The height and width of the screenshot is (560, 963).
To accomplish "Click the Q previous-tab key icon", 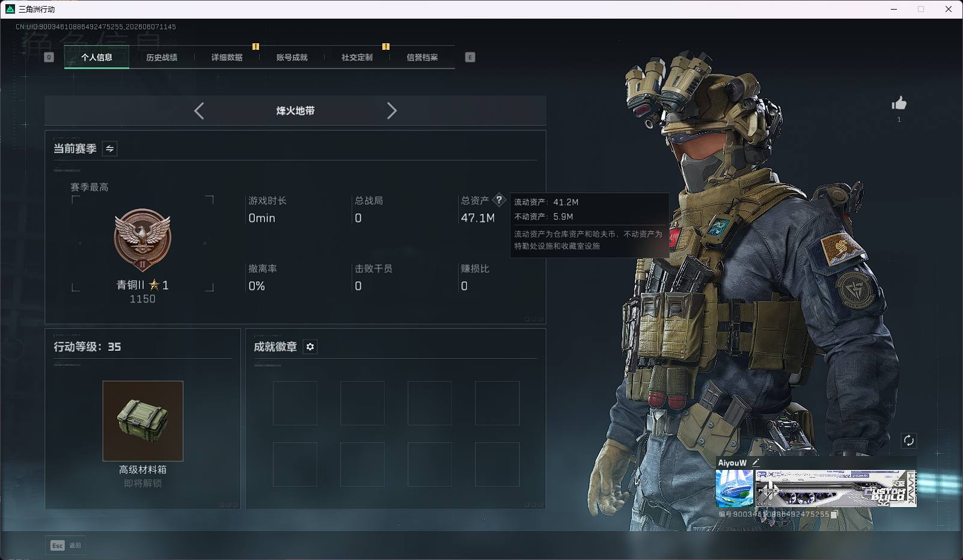I will tap(49, 57).
